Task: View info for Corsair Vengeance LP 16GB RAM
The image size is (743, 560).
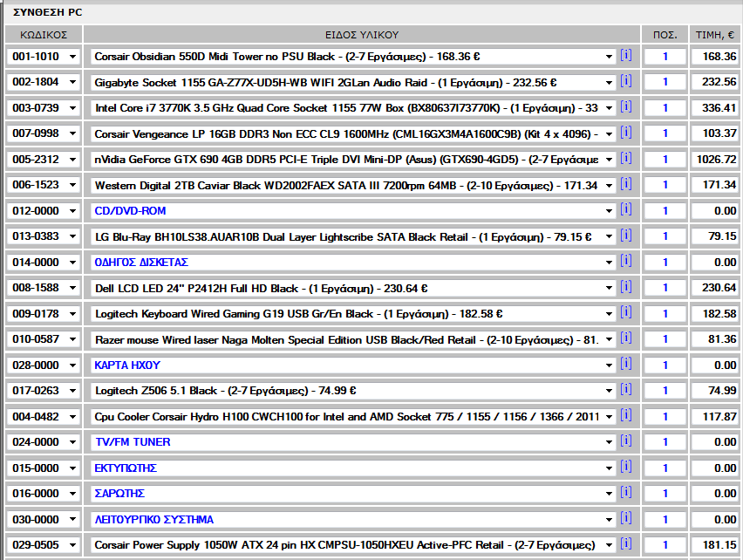Action: [x=626, y=133]
